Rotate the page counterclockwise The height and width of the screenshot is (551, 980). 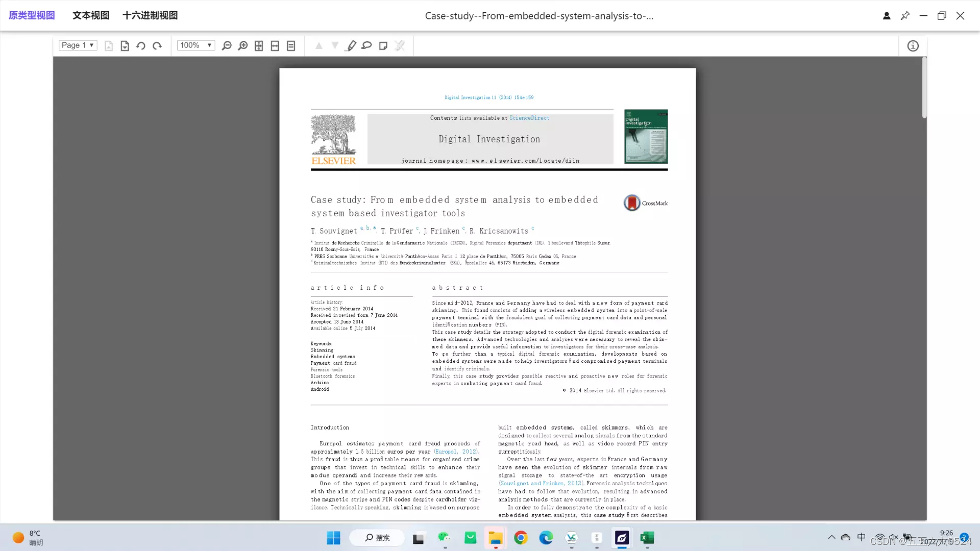141,46
